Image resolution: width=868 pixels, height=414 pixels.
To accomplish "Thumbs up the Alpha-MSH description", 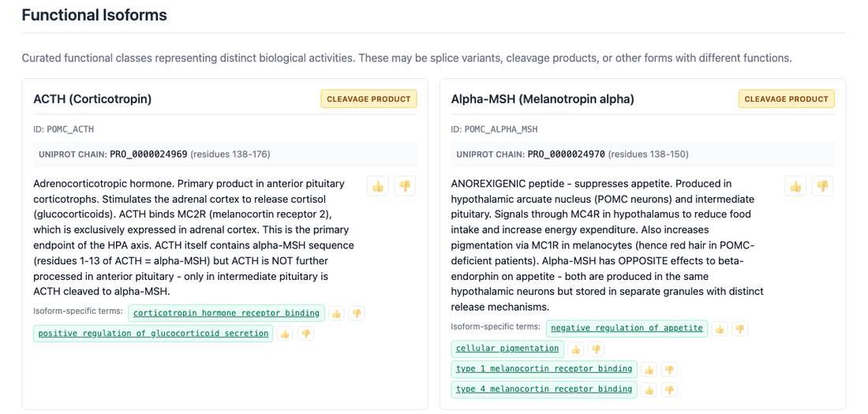I will pyautogui.click(x=795, y=187).
